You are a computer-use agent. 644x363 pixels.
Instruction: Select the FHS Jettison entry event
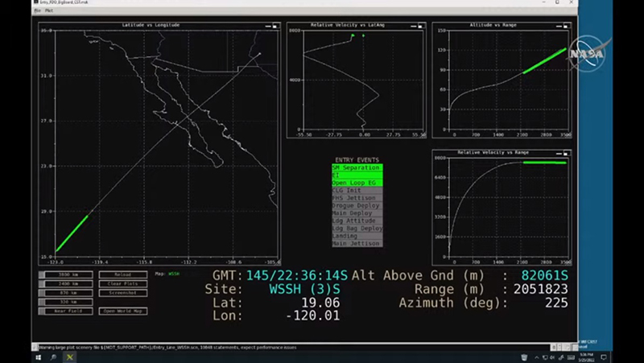tap(357, 198)
